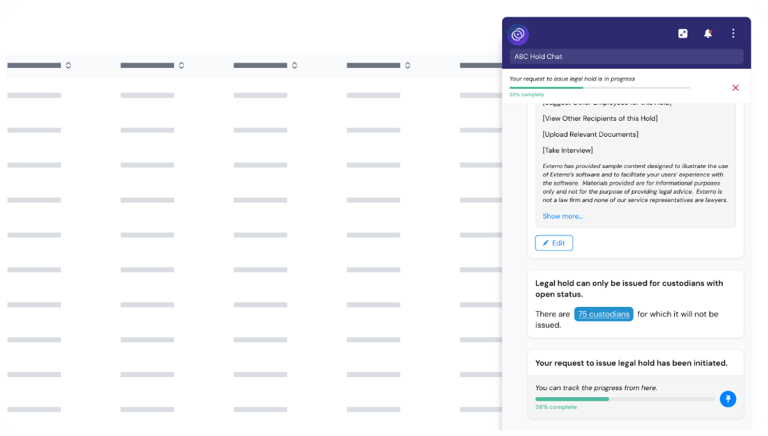768x436 pixels.
Task: Expand the notice with Show more
Action: [562, 216]
